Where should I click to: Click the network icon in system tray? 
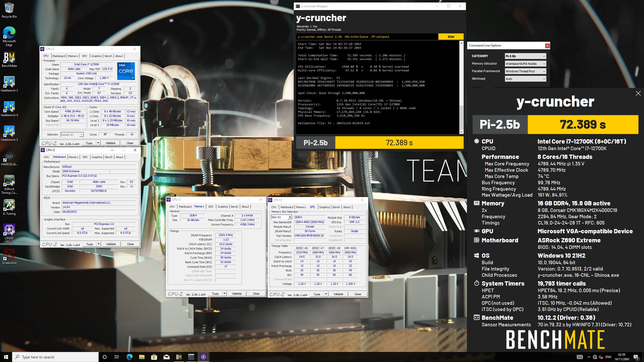[x=595, y=357]
